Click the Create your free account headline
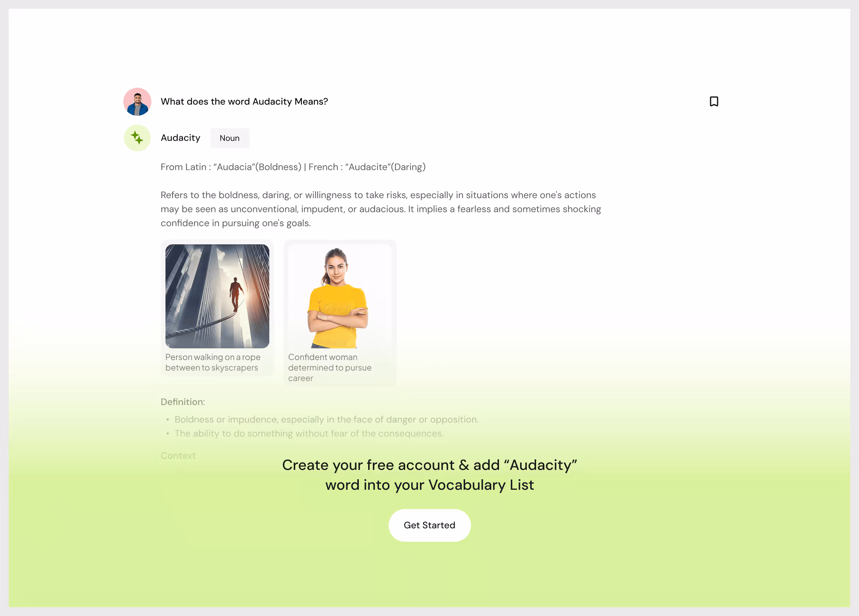This screenshot has height=616, width=859. pyautogui.click(x=429, y=475)
